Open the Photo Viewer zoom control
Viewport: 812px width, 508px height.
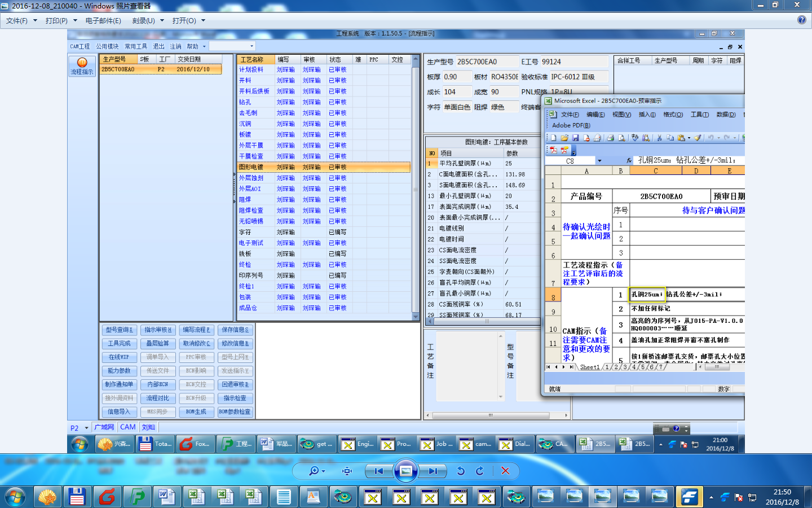[317, 471]
